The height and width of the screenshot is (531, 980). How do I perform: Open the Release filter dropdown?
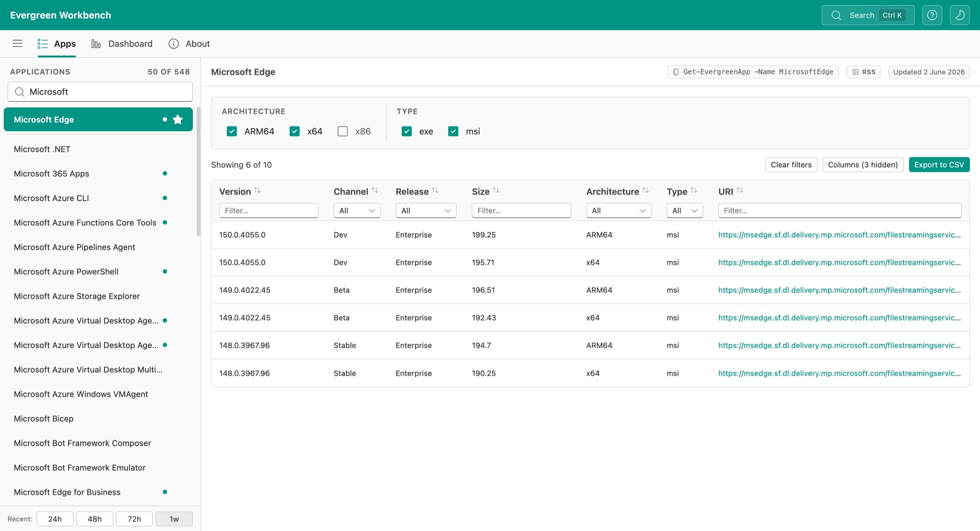[426, 210]
